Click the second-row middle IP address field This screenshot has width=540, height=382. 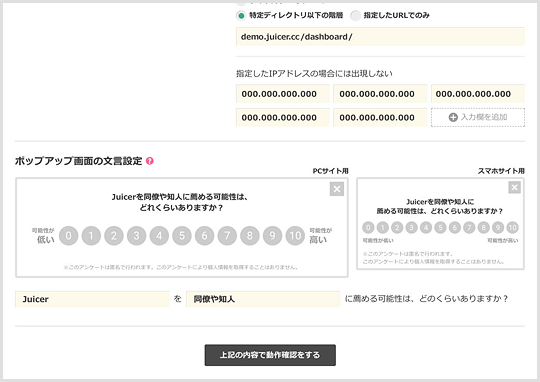coord(380,117)
